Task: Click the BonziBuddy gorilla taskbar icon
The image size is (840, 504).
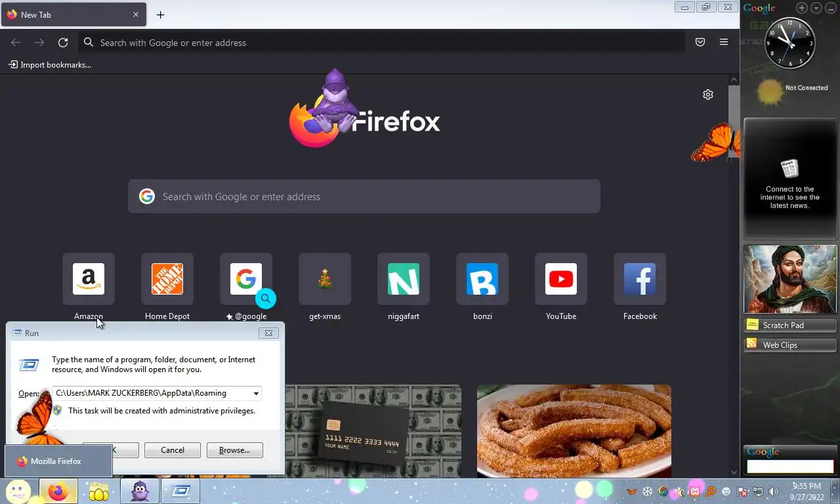Action: (140, 492)
